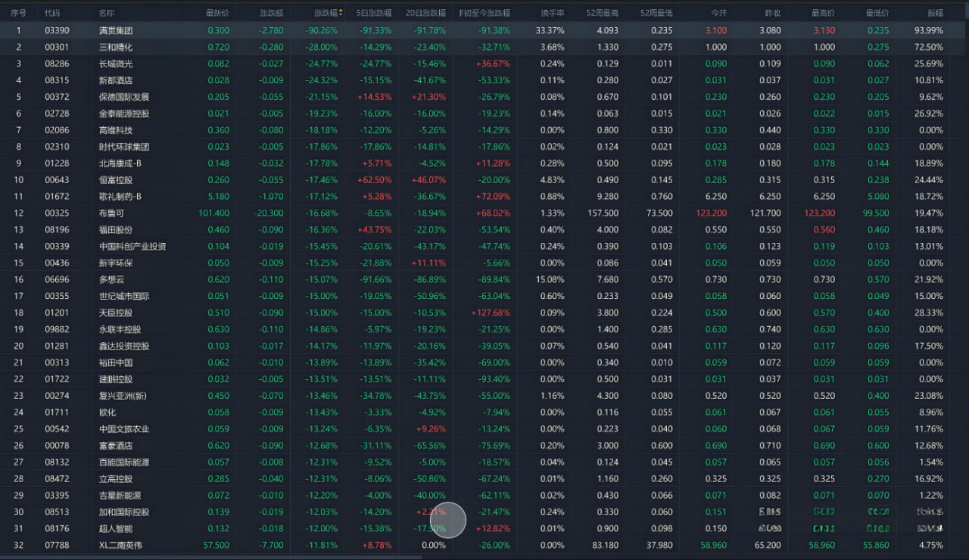The image size is (969, 560).
Task: Sort by the 名称 column header
Action: coord(107,13)
